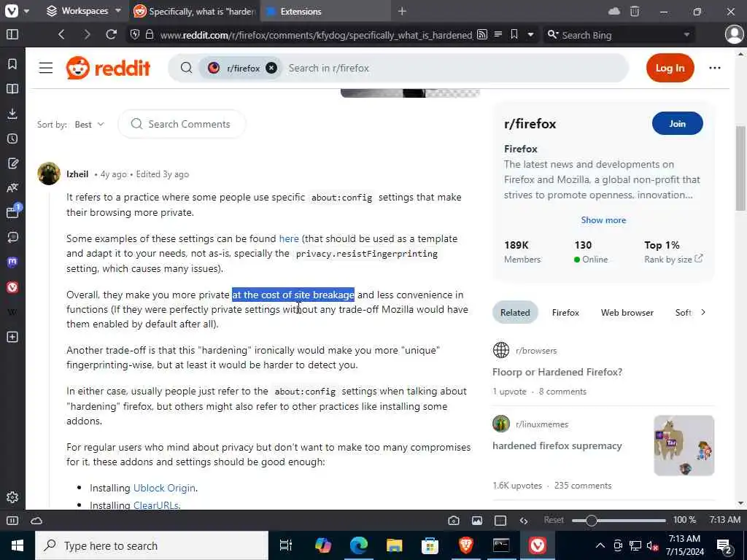Open the Ublock Origin link
Screen dimensions: 747x560
[x=164, y=488]
